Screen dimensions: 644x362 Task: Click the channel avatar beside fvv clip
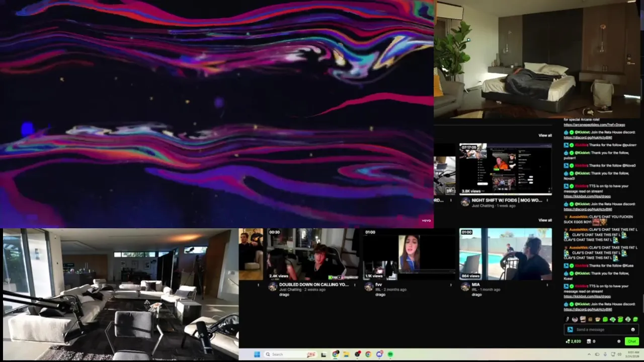pos(369,287)
